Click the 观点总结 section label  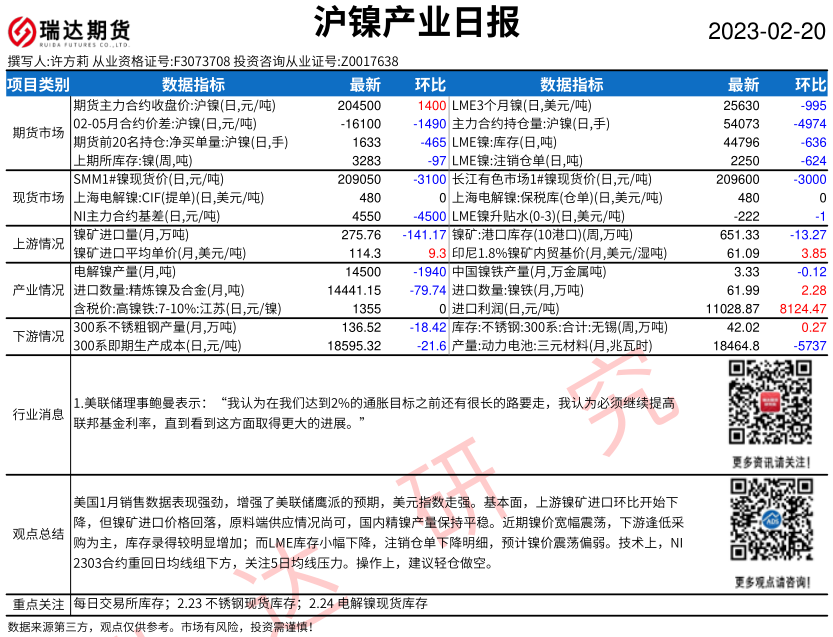pyautogui.click(x=38, y=534)
